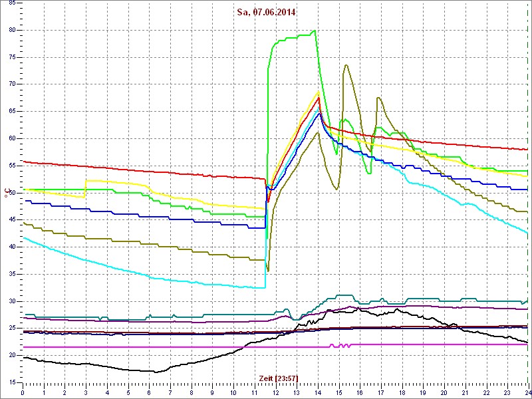This screenshot has width=532, height=399.
Task: Select hour 7 on the time axis
Action: tap(170, 392)
